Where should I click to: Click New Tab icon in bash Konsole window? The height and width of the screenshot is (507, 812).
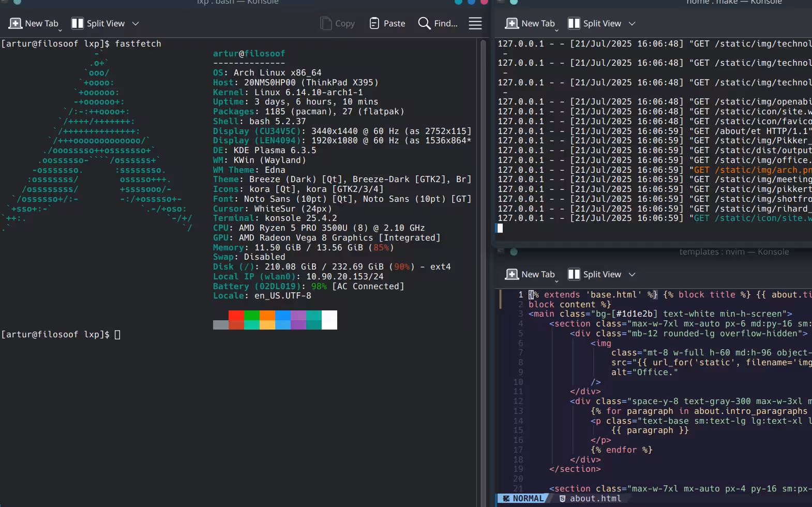[x=16, y=23]
